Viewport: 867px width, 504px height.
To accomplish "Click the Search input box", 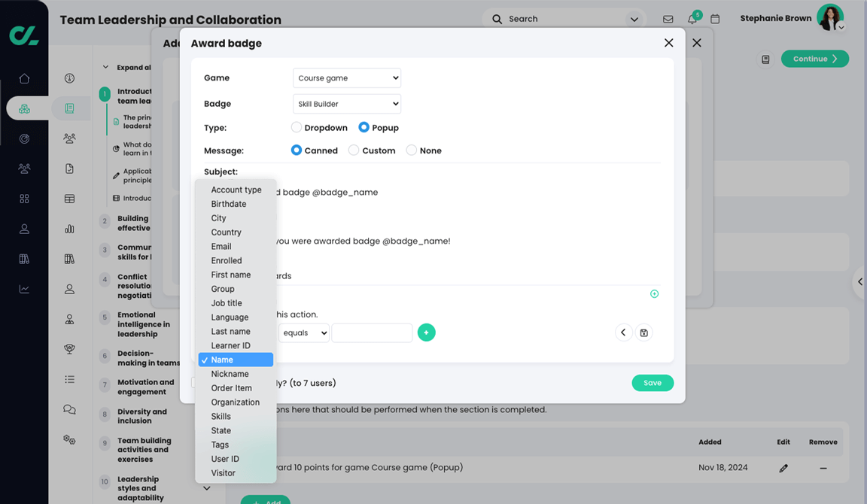I will point(564,19).
